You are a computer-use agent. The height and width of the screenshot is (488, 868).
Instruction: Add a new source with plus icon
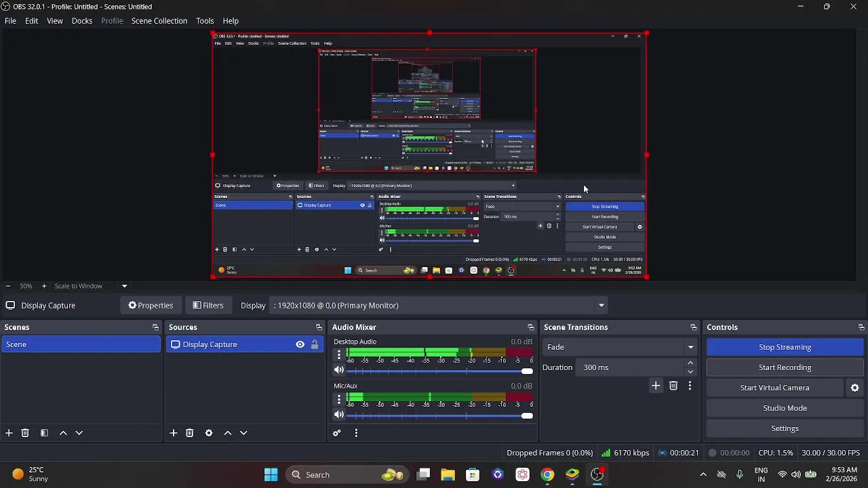click(173, 433)
